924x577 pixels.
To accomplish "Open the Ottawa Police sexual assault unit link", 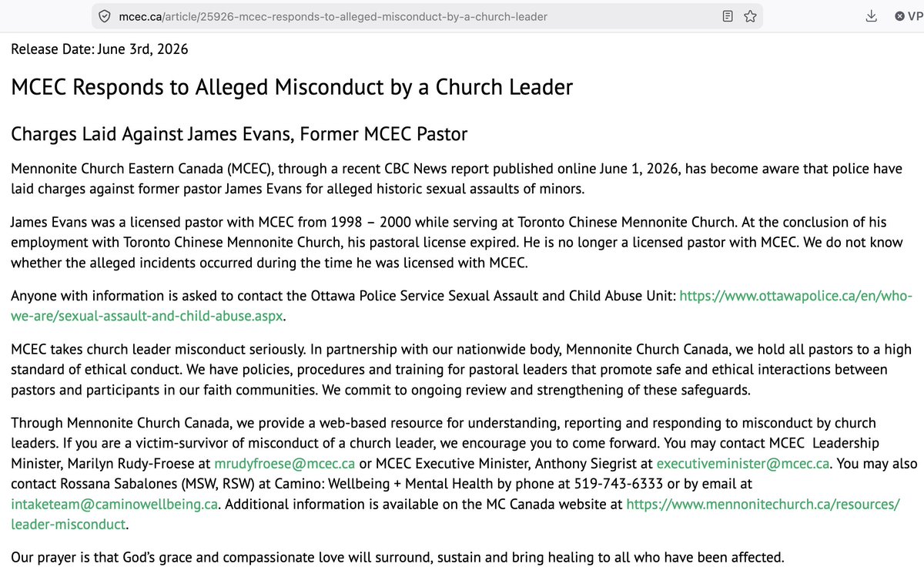I will point(462,306).
